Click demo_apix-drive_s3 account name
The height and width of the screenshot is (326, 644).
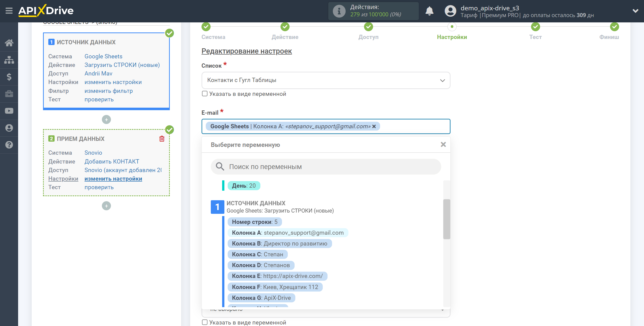(490, 8)
